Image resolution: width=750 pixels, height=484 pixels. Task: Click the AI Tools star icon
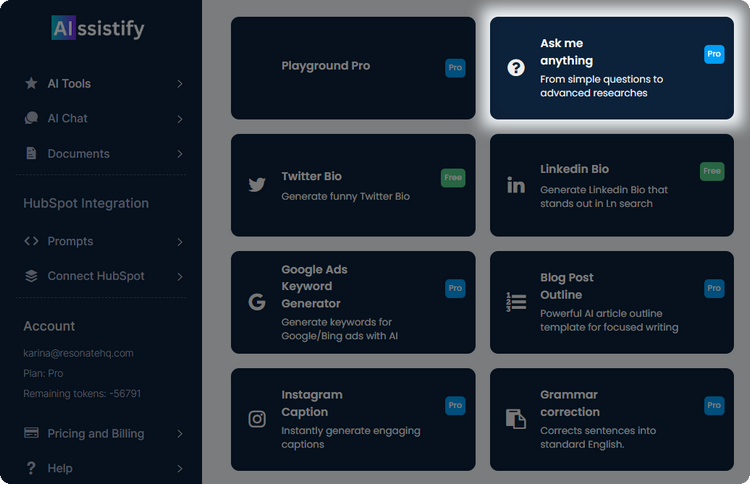(31, 84)
